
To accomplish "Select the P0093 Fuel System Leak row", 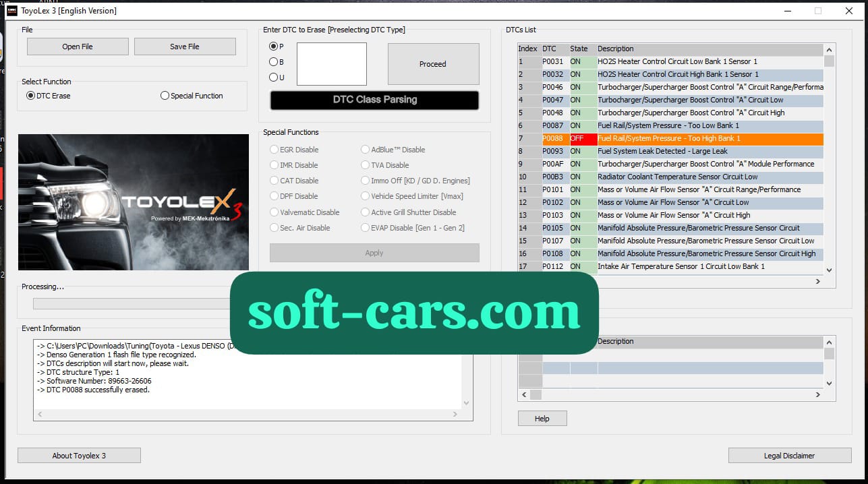I will [670, 151].
